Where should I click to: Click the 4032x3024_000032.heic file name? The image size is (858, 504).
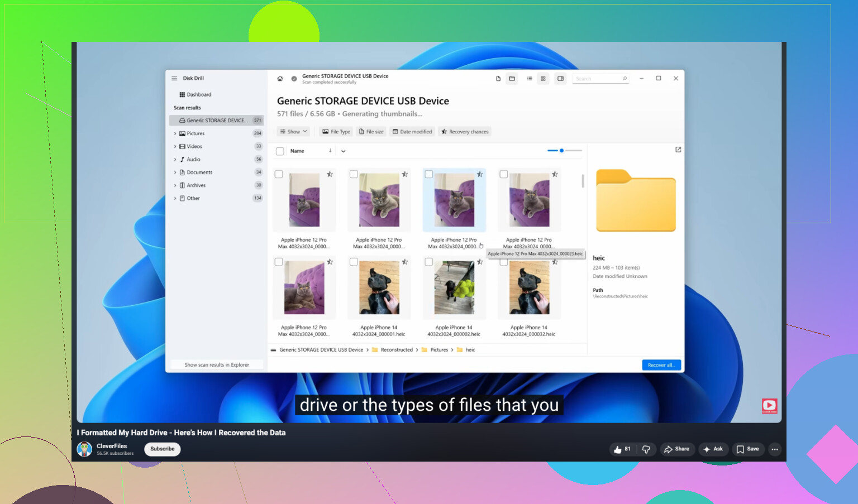pos(528,331)
